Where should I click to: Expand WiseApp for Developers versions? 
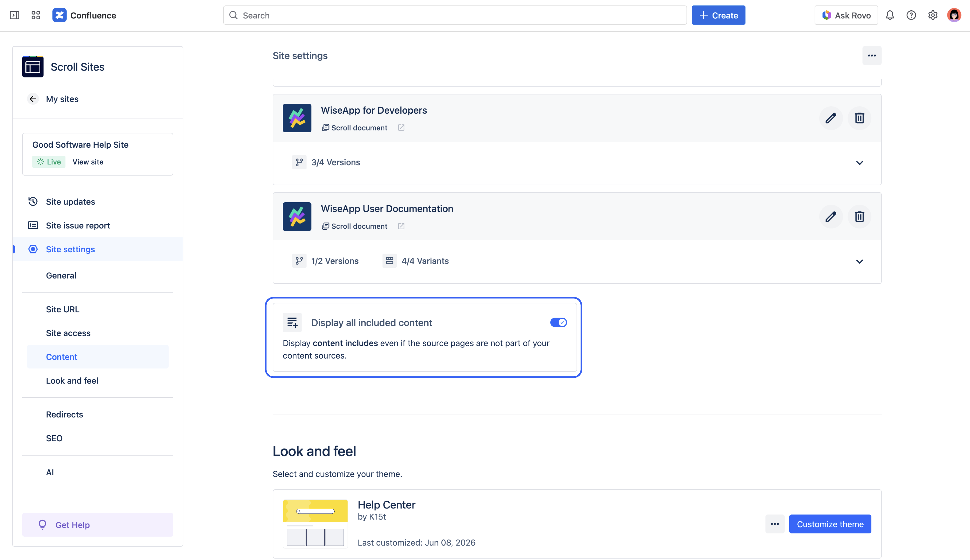(859, 163)
